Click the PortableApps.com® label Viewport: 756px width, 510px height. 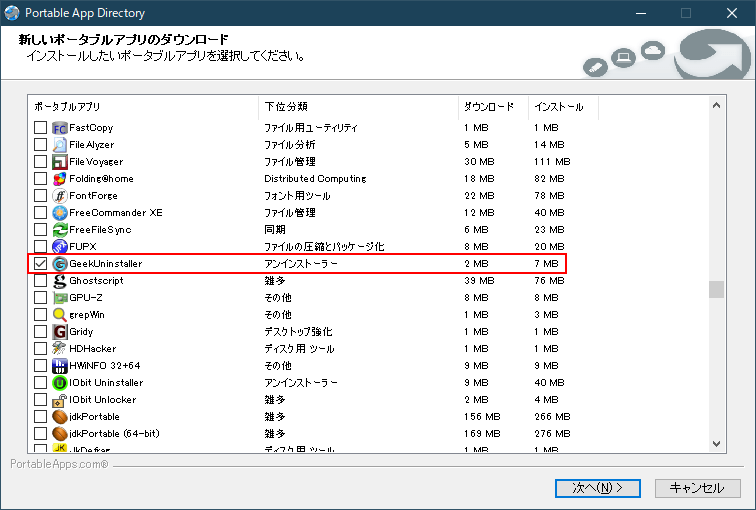point(59,464)
